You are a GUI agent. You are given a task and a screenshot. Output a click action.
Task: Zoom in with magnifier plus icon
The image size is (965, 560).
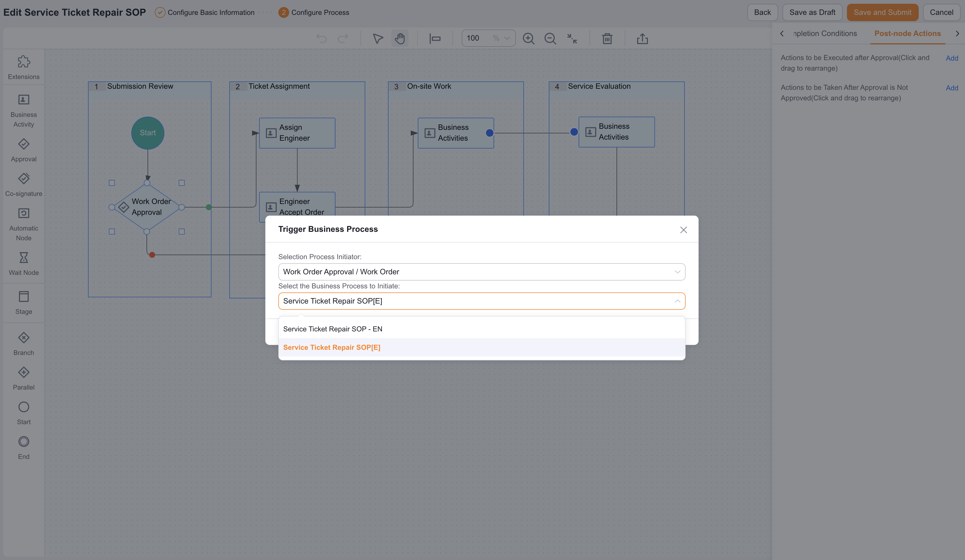tap(529, 38)
